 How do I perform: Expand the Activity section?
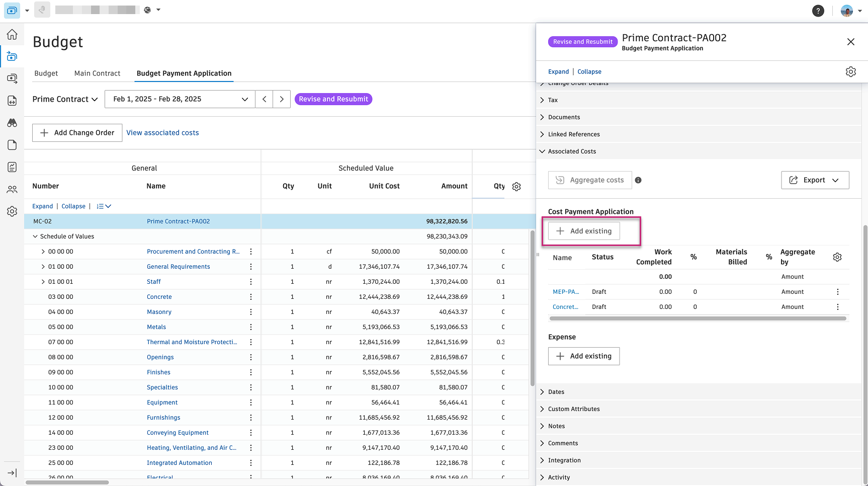tap(542, 477)
